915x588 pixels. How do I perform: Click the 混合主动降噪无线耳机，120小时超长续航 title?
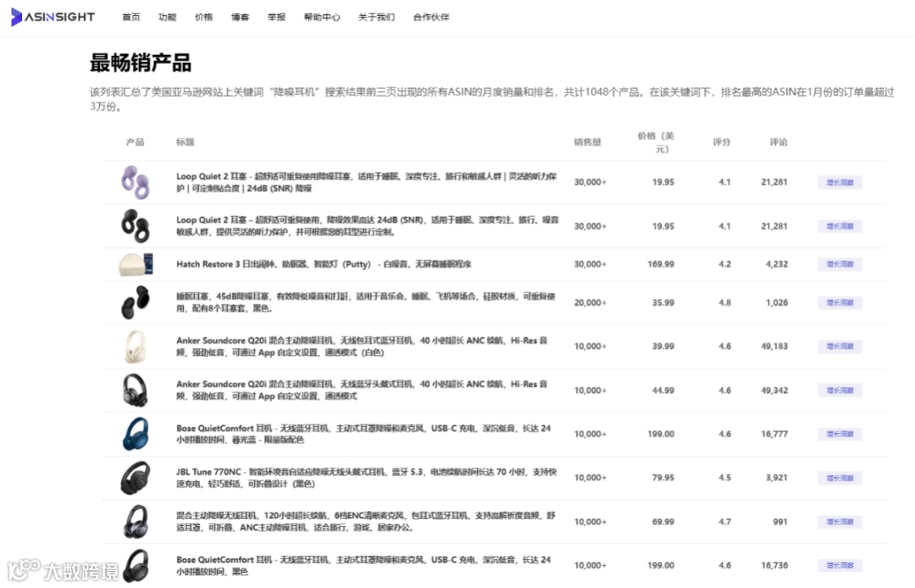coord(366,522)
